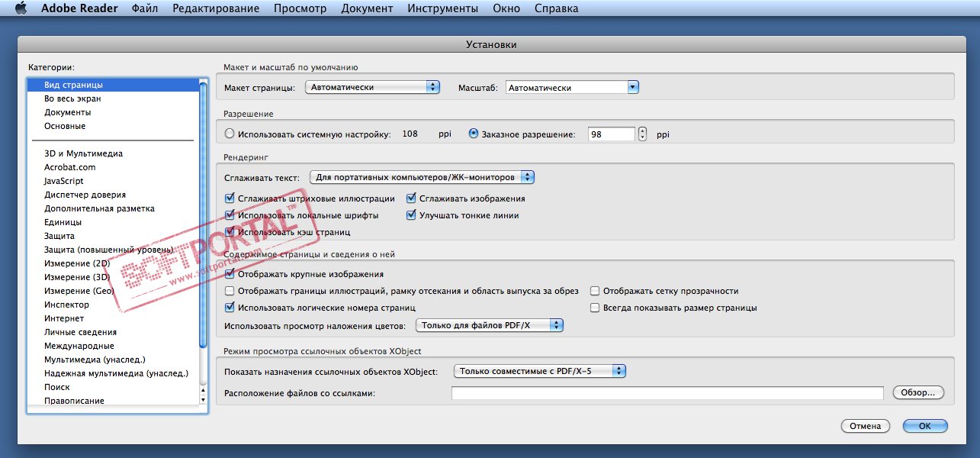Confirm settings with the OK button

point(925,426)
